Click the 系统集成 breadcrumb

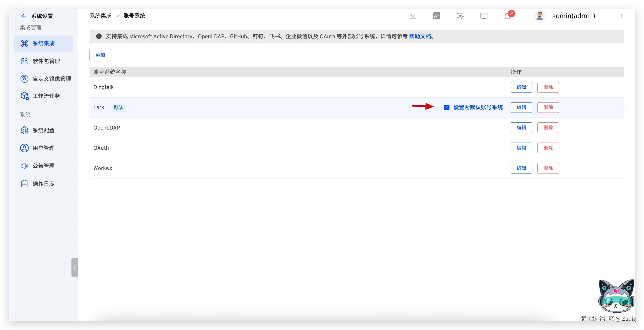pos(100,16)
